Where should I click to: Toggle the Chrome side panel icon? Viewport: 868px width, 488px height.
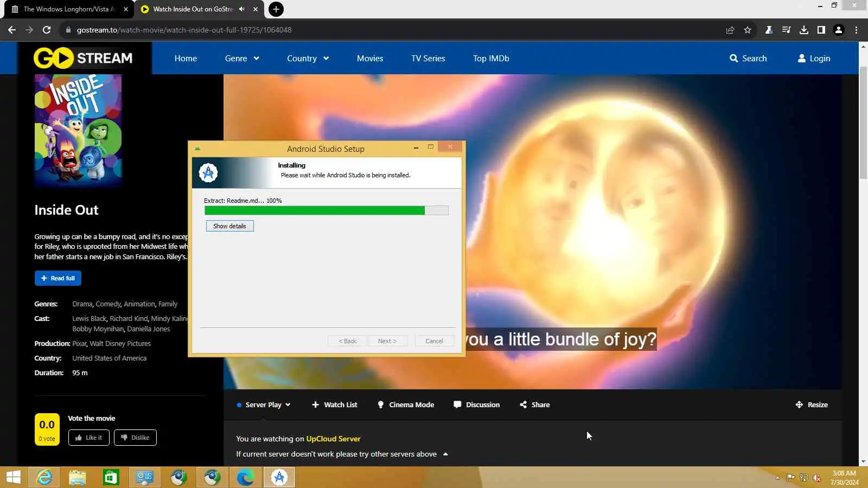point(821,30)
